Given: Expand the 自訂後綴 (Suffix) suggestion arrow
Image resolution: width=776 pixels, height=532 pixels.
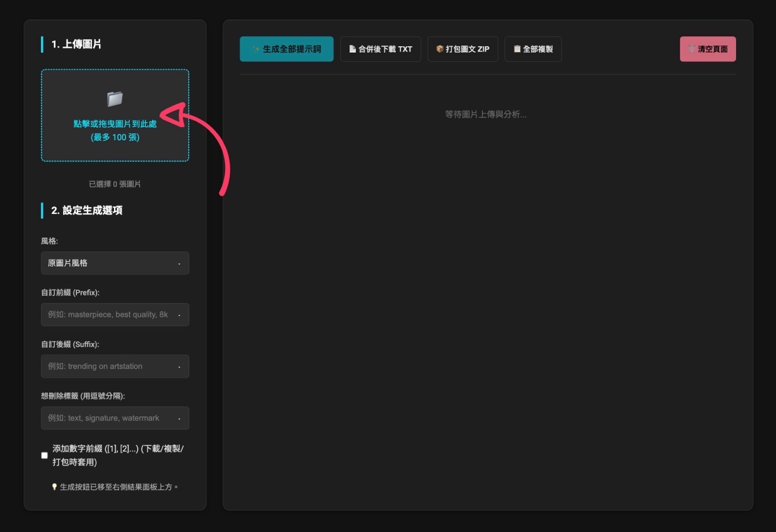Looking at the screenshot, I should (x=179, y=367).
